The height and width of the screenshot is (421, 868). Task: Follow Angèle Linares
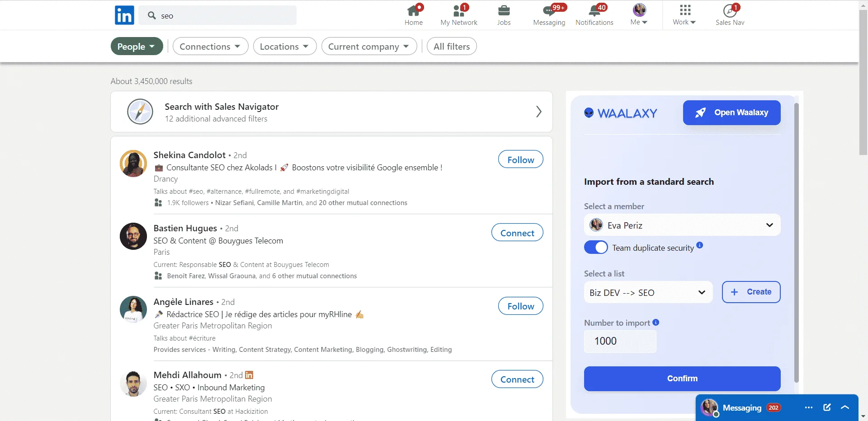[520, 306]
